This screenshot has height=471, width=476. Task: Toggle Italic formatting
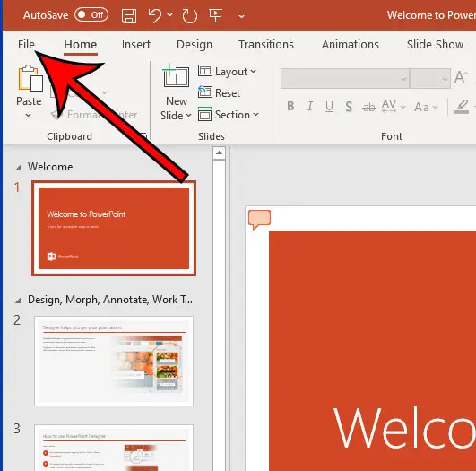[309, 107]
